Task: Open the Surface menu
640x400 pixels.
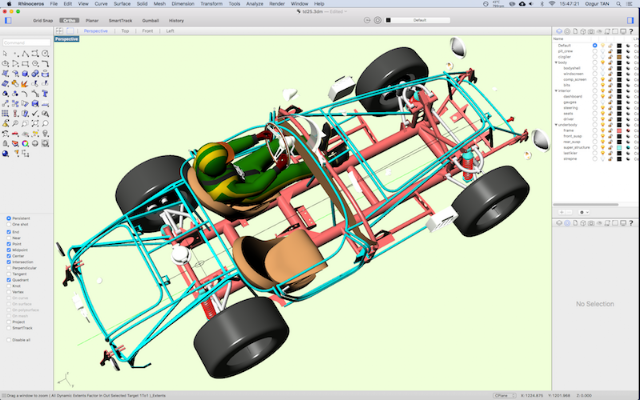Action: click(x=122, y=4)
